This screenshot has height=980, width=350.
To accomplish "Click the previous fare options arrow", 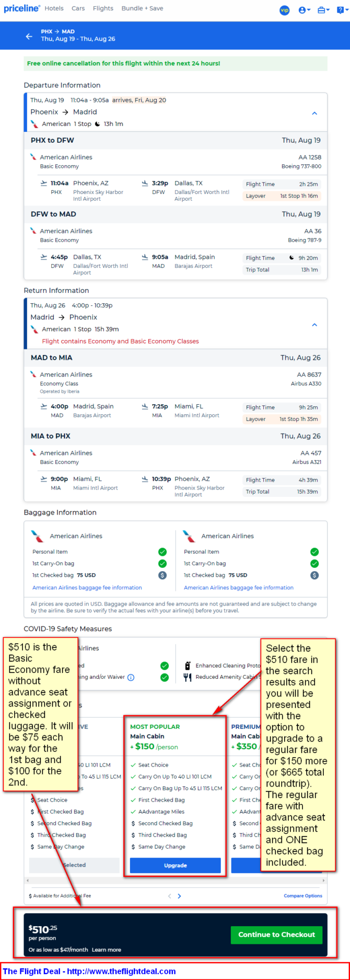I will click(169, 896).
